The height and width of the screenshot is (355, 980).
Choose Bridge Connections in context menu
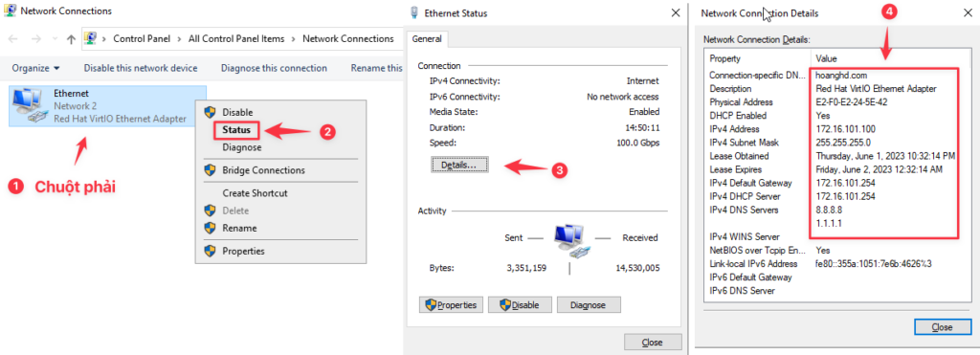pos(264,170)
